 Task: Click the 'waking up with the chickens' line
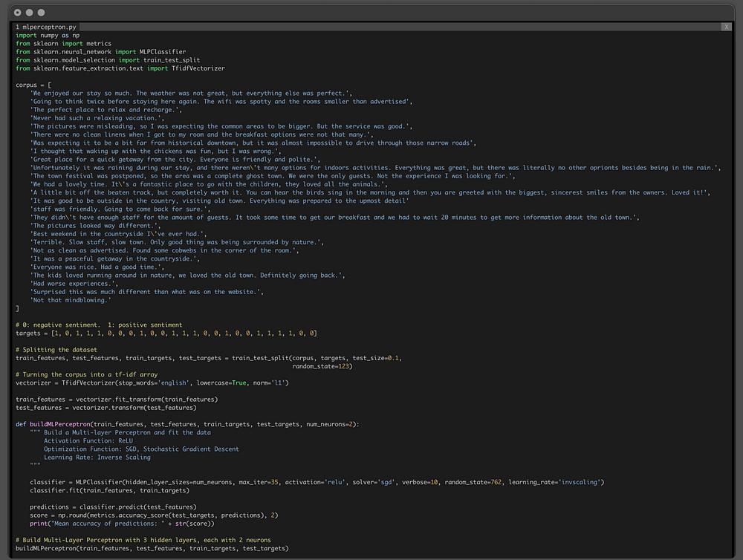155,151
